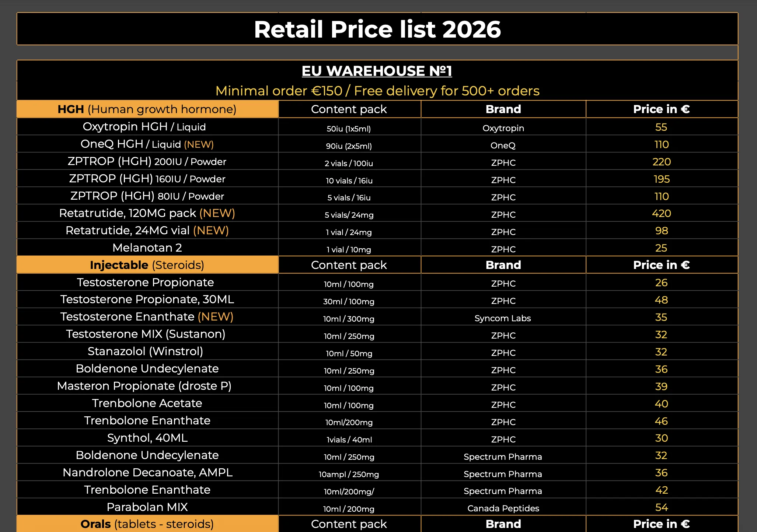Click 'Testosterone MIX (Sustanon)' product name

(x=146, y=334)
